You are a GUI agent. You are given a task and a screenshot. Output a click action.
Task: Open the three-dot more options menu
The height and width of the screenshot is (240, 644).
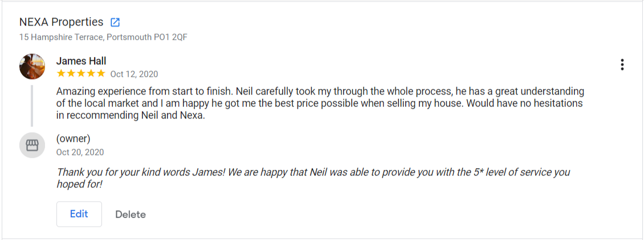[x=622, y=65]
